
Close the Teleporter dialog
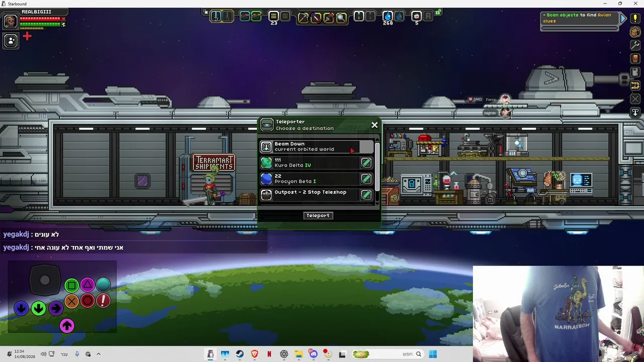374,125
